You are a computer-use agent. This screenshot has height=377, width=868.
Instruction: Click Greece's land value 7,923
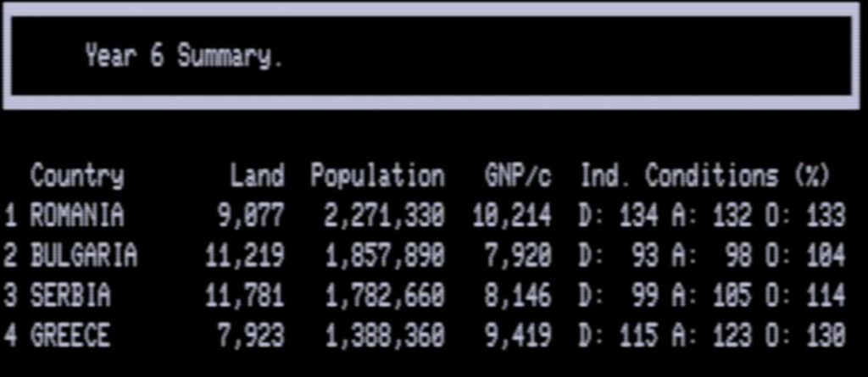tap(251, 336)
